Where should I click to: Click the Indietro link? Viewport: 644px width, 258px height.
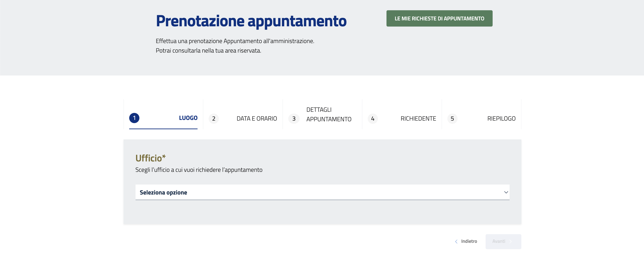[x=469, y=241]
